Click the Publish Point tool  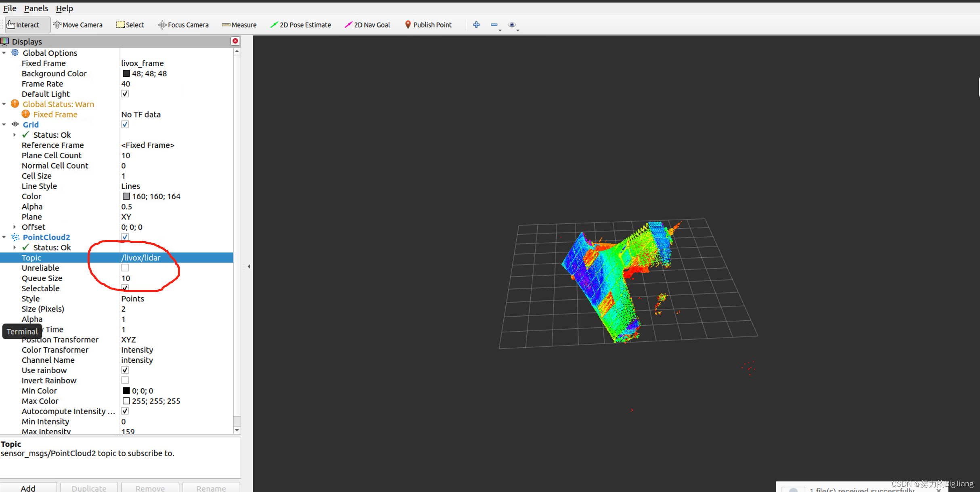428,25
